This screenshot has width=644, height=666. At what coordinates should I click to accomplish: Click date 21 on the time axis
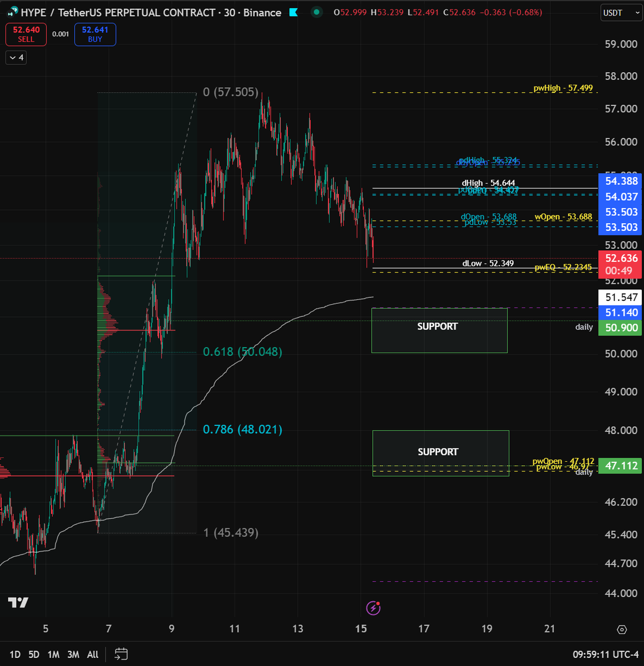click(x=550, y=629)
